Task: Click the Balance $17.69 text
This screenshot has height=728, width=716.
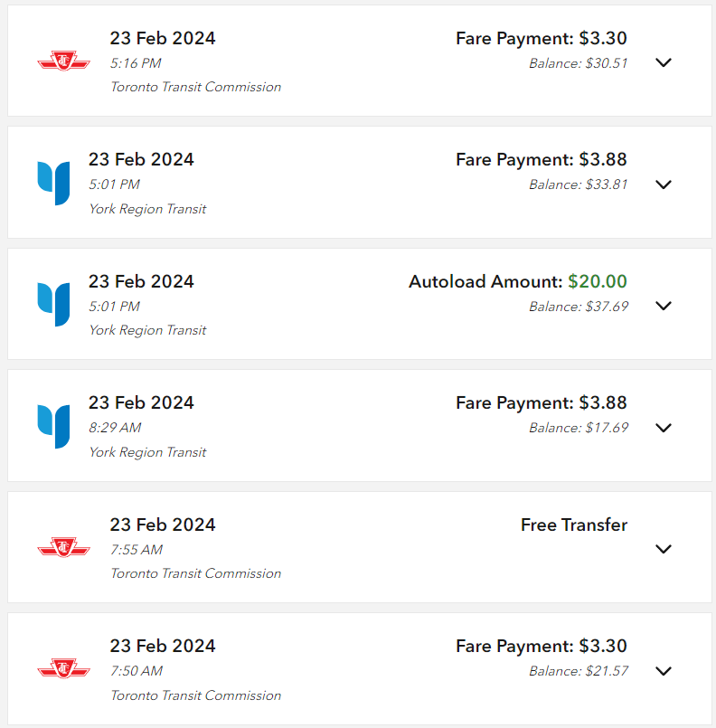Action: coord(578,428)
